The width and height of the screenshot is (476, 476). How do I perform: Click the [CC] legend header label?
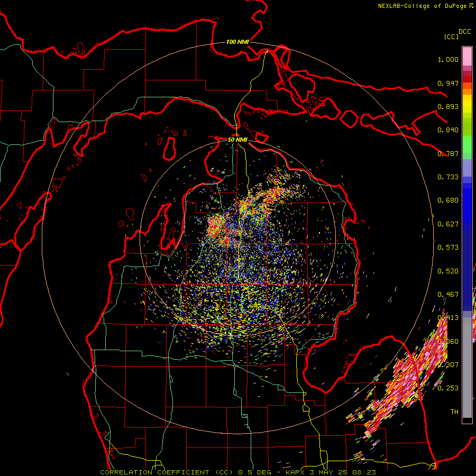pyautogui.click(x=451, y=36)
